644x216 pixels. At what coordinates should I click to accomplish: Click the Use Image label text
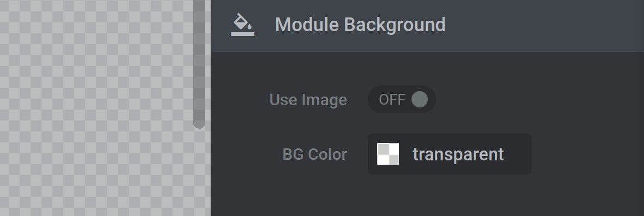click(x=308, y=100)
